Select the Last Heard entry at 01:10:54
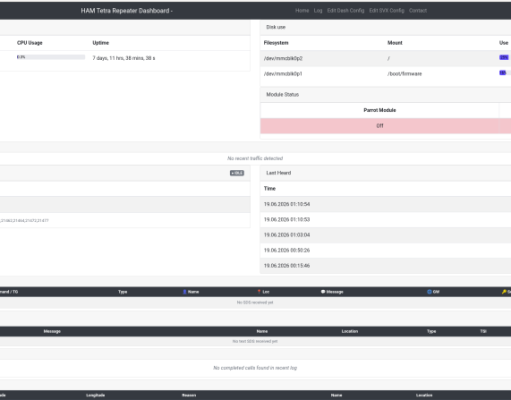 click(287, 204)
